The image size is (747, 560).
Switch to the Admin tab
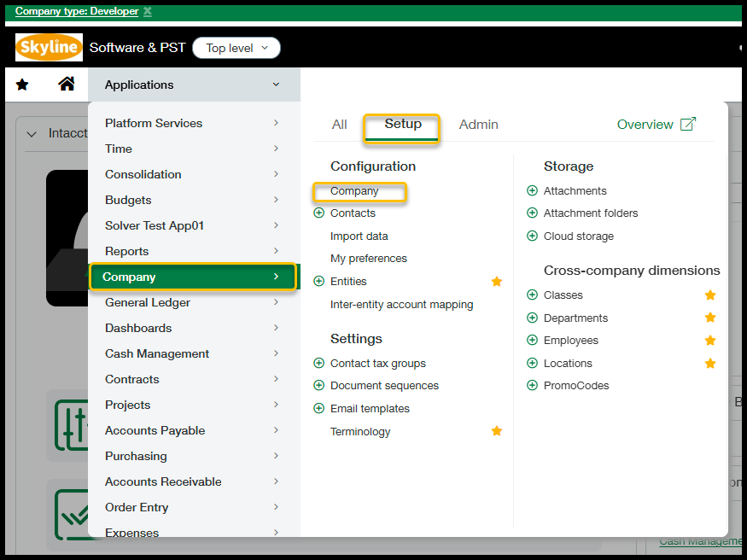478,125
